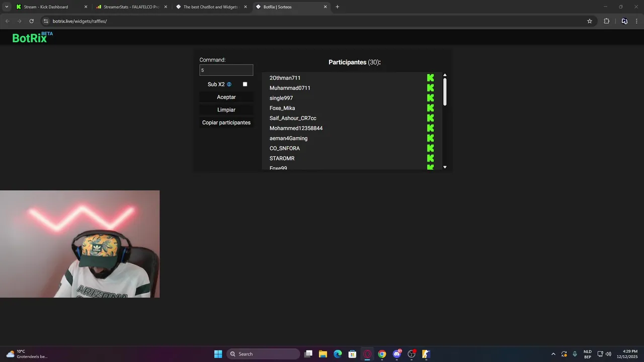Open the volume tray control
644x362 pixels.
click(608, 354)
